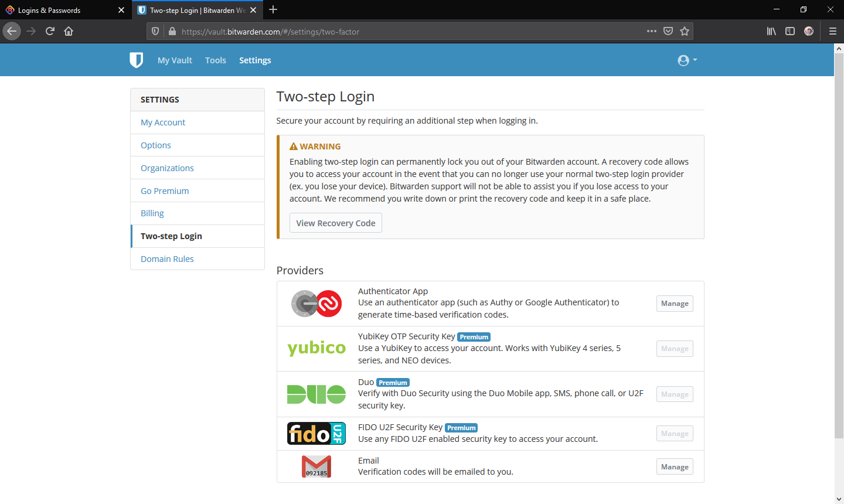844x504 pixels.
Task: Save page to Pocket
Action: pyautogui.click(x=668, y=31)
